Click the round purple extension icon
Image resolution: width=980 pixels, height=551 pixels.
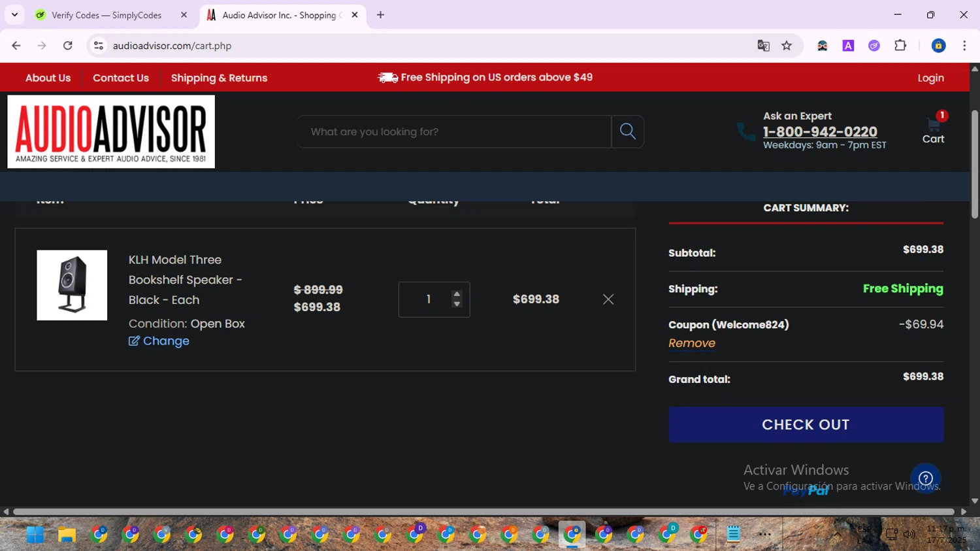(x=874, y=46)
